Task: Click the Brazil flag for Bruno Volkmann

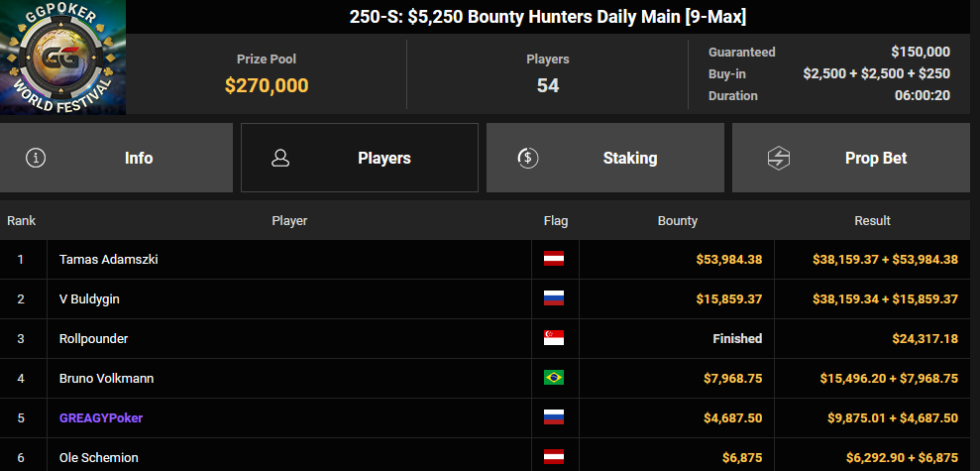Action: (554, 378)
